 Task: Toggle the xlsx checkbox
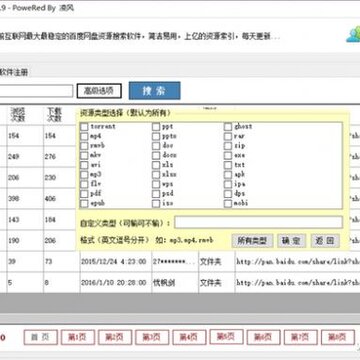point(156,175)
